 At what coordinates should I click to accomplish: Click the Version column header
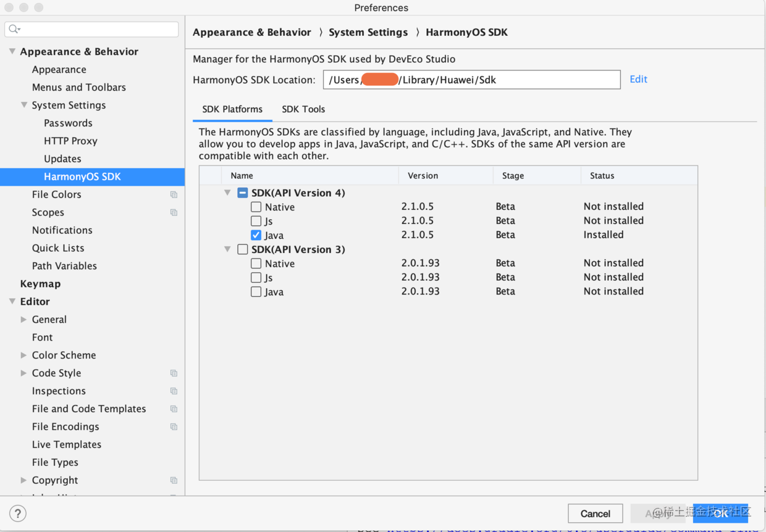446,176
